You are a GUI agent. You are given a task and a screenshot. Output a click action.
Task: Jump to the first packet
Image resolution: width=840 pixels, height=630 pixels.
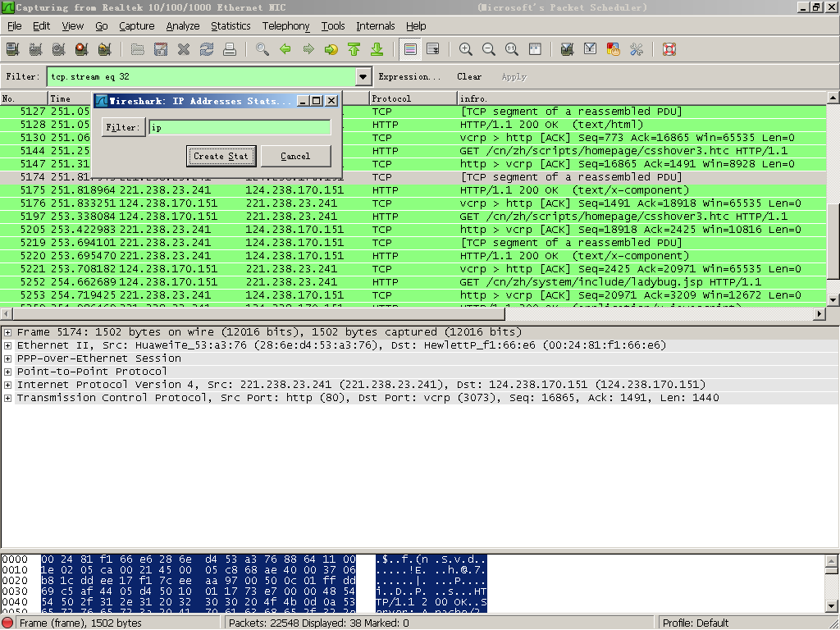coord(354,49)
